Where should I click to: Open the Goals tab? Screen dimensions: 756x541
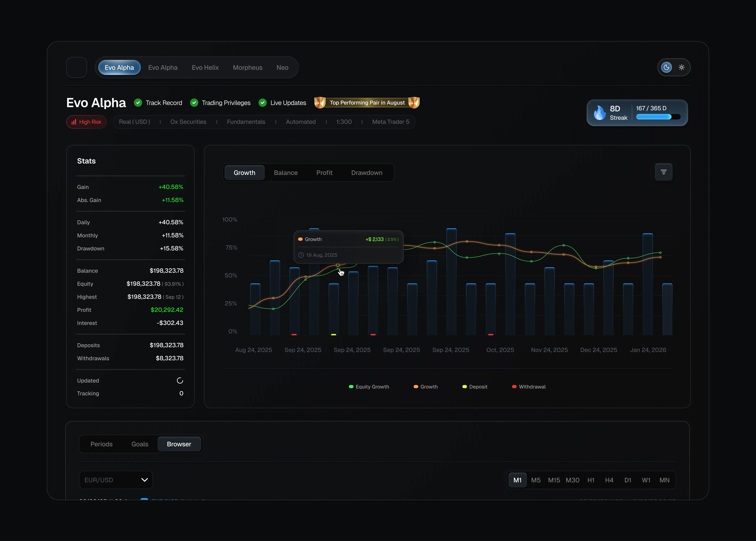[140, 444]
